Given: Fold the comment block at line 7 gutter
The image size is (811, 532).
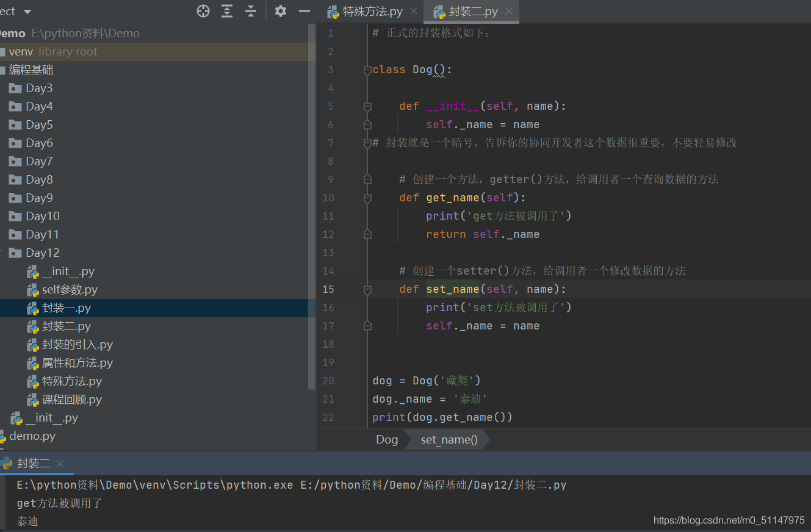Looking at the screenshot, I should coord(367,143).
